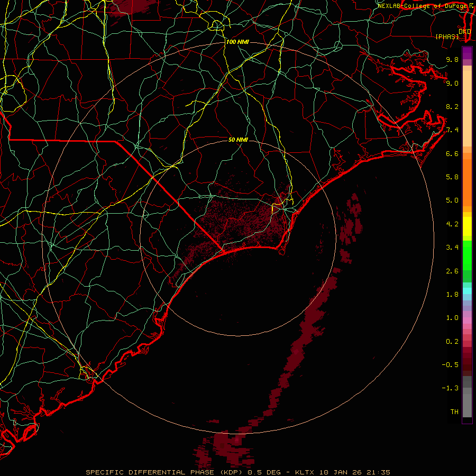Screen dimensions: 476x476
Task: Click the [PHAS] units label
Action: (x=447, y=36)
